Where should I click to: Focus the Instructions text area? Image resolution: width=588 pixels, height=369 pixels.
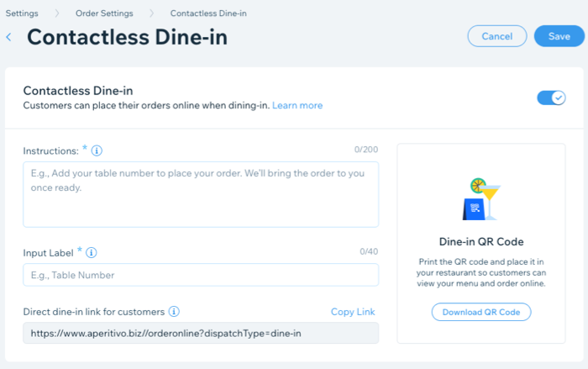[x=201, y=194]
